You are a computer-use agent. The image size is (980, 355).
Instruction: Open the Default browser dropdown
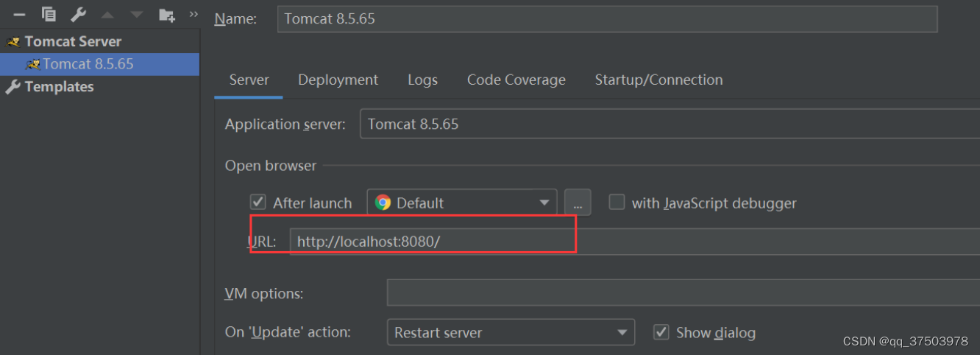coord(462,203)
